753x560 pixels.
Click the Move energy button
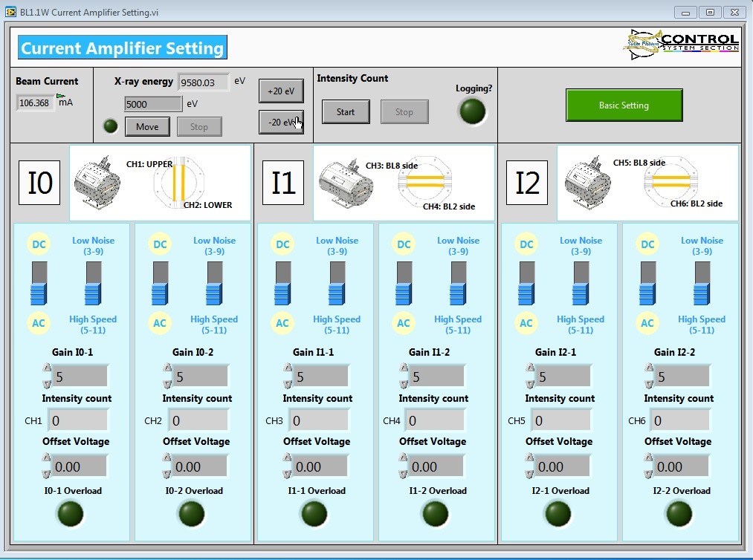click(147, 127)
